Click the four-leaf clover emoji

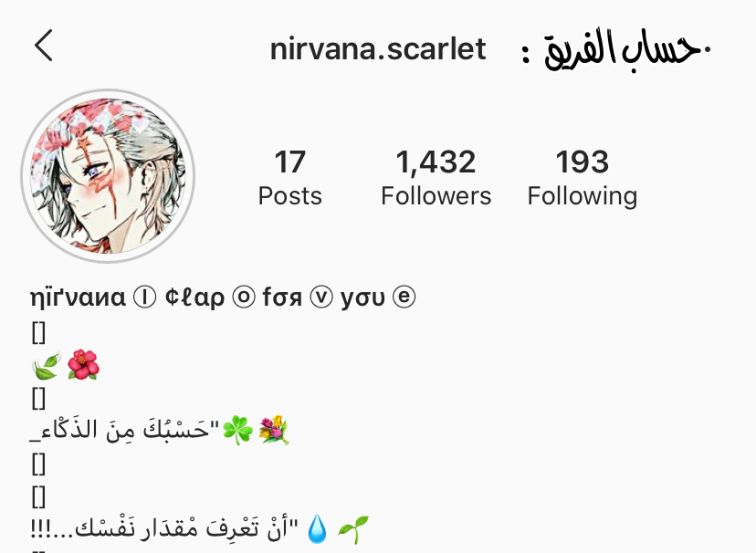[237, 430]
